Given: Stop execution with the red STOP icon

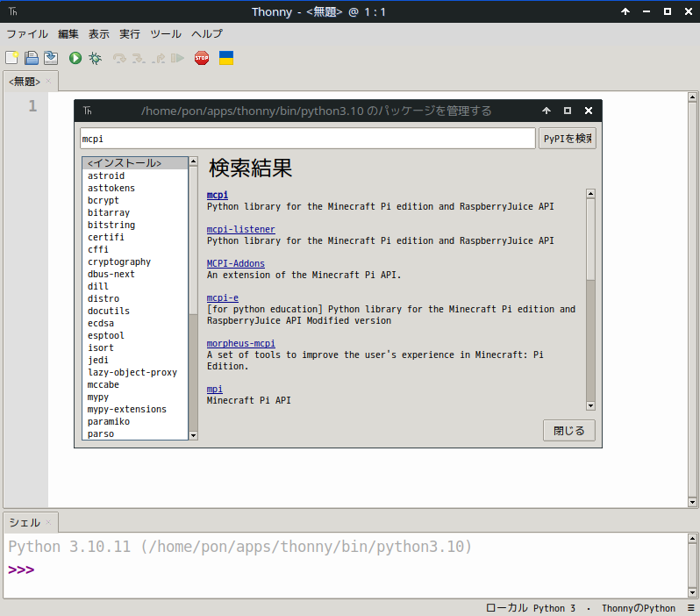Looking at the screenshot, I should tap(202, 58).
